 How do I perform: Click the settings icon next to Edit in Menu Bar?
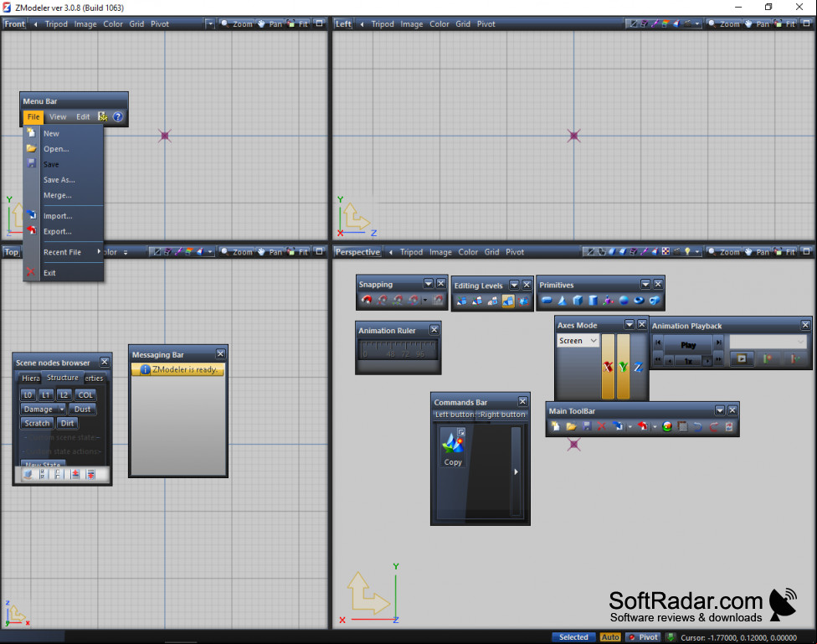(103, 116)
